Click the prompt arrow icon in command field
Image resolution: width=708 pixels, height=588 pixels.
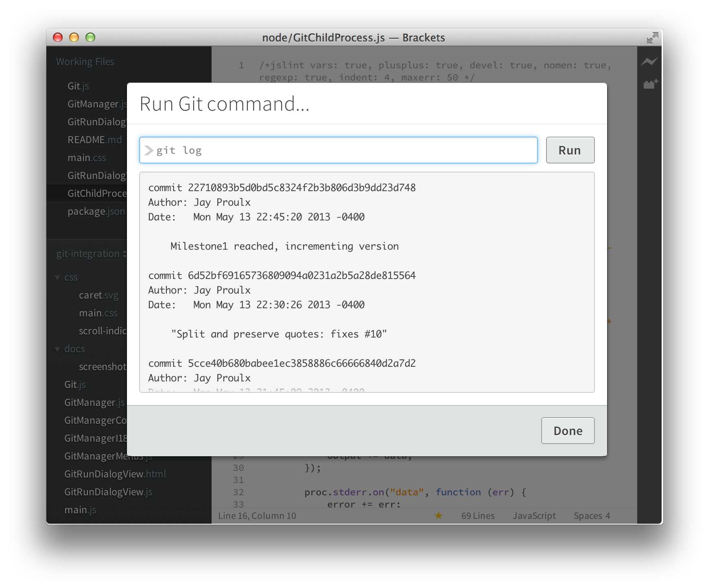(x=149, y=150)
